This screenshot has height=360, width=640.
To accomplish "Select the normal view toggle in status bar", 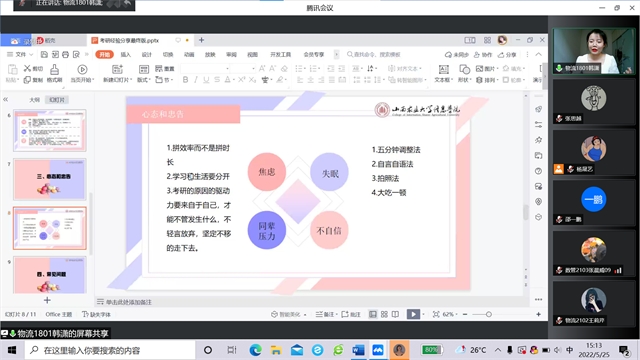I will (373, 314).
